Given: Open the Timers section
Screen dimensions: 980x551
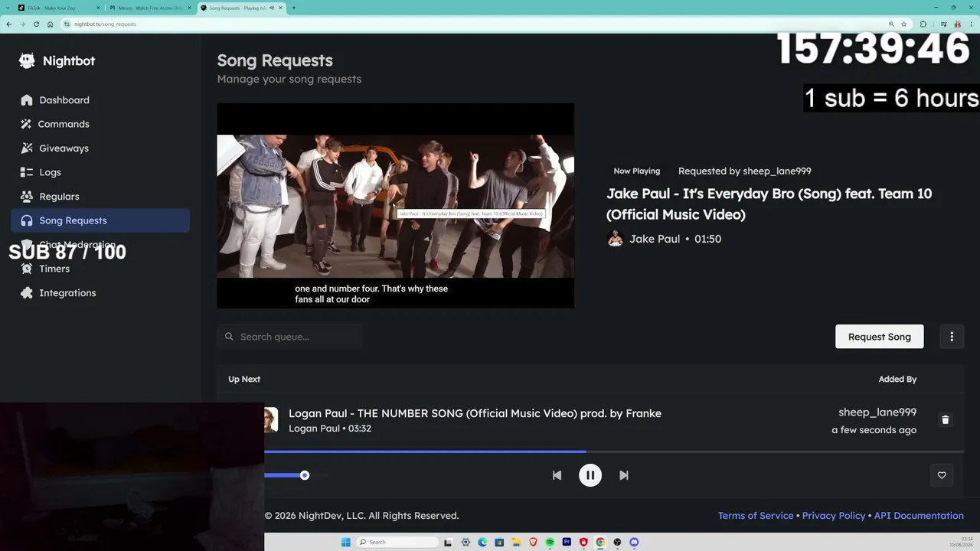Looking at the screenshot, I should click(x=100, y=269).
